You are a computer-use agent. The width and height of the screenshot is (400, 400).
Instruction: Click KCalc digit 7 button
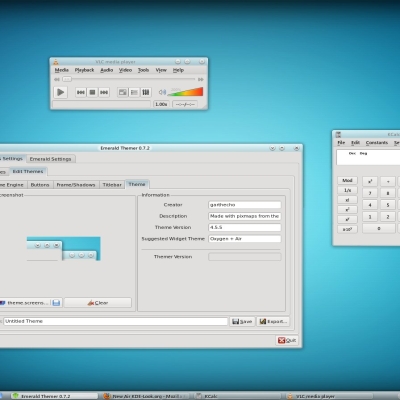click(x=370, y=193)
